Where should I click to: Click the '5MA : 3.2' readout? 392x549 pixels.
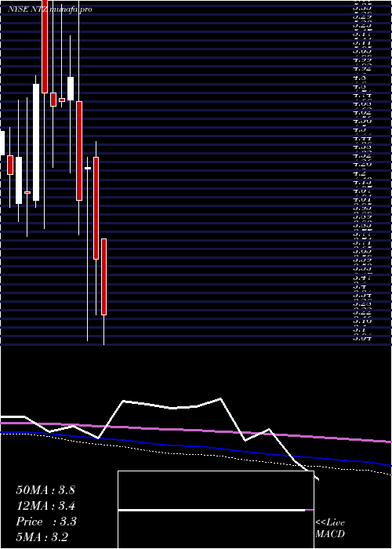click(x=42, y=537)
